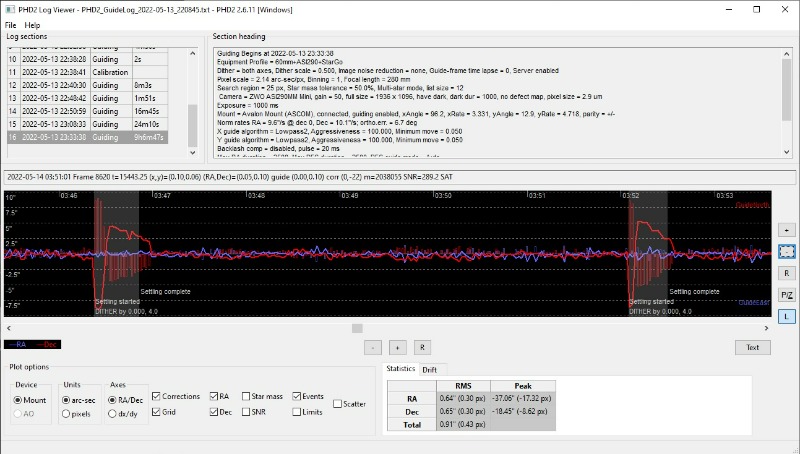This screenshot has height=454, width=800.
Task: Click the Guiding Begins heading line
Action: coord(275,53)
